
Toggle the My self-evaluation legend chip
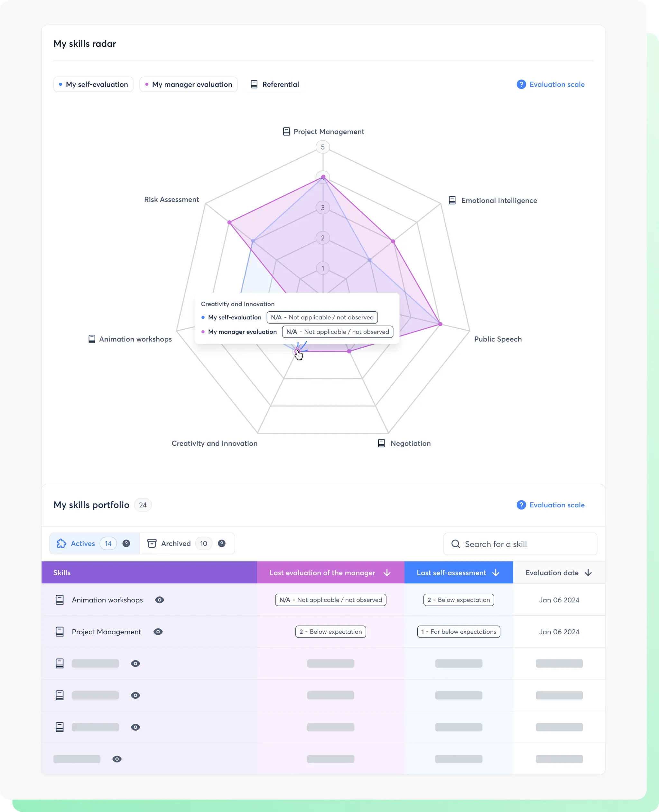tap(93, 84)
